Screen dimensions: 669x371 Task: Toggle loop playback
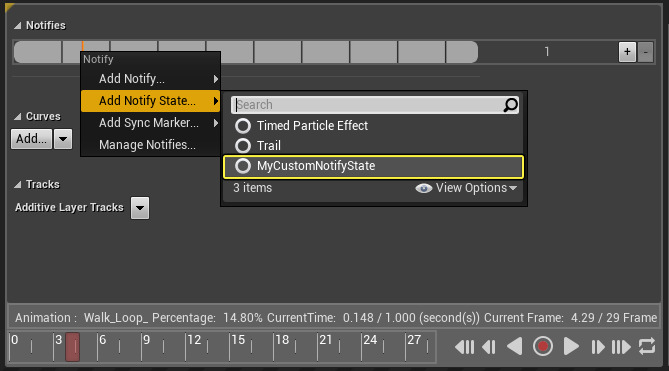point(647,346)
